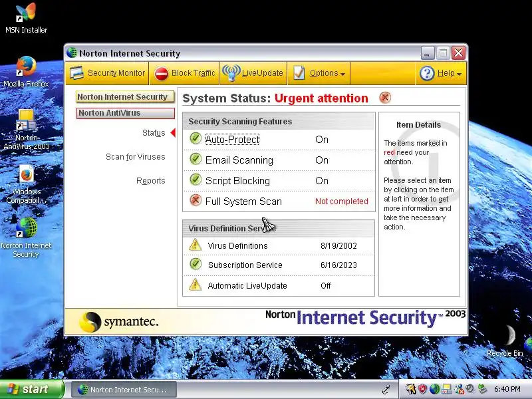Click the red Block Traffic stop icon
Screen dimensions: 532x399
coord(161,73)
